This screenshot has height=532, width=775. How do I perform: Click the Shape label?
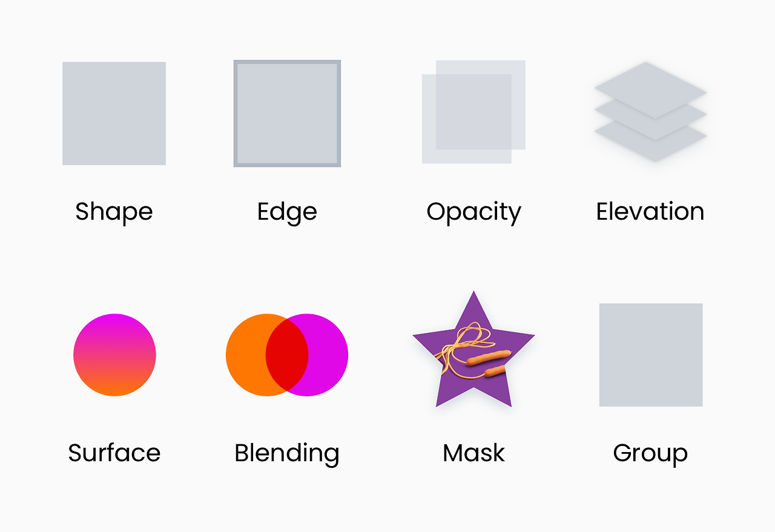[114, 211]
